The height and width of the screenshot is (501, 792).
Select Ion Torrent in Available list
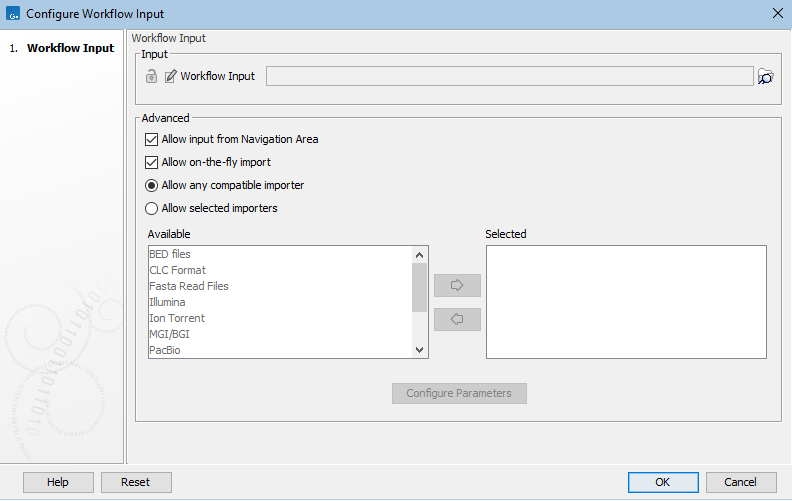(280, 318)
